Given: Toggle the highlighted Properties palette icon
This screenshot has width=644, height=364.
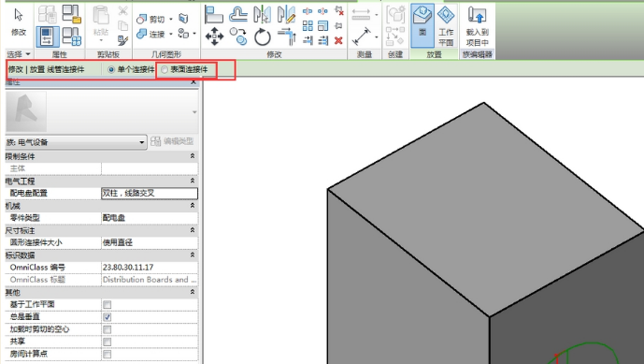Looking at the screenshot, I should click(x=48, y=36).
